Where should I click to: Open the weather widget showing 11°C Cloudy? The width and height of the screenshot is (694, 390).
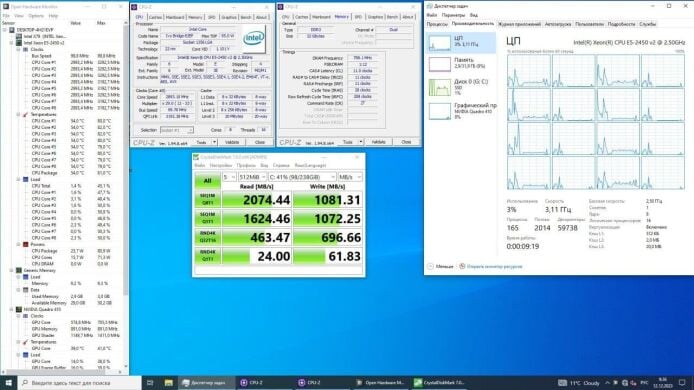tap(579, 382)
